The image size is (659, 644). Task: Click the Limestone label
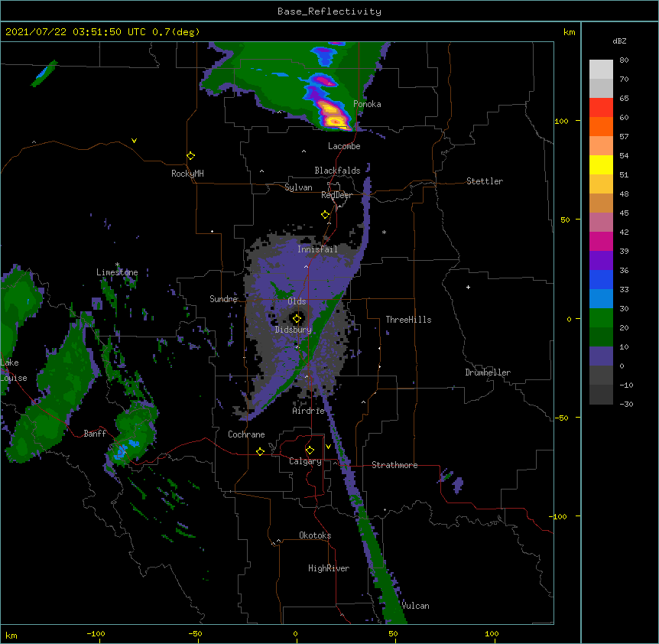point(117,272)
